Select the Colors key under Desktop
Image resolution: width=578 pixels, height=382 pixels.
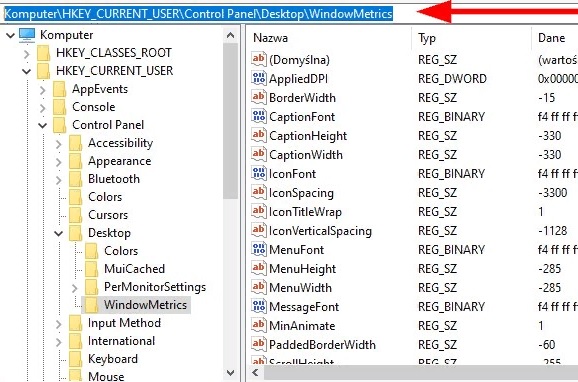(121, 251)
